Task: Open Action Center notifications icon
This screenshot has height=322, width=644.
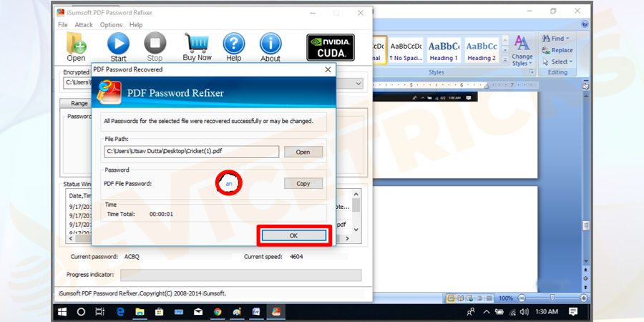Action: (573, 311)
